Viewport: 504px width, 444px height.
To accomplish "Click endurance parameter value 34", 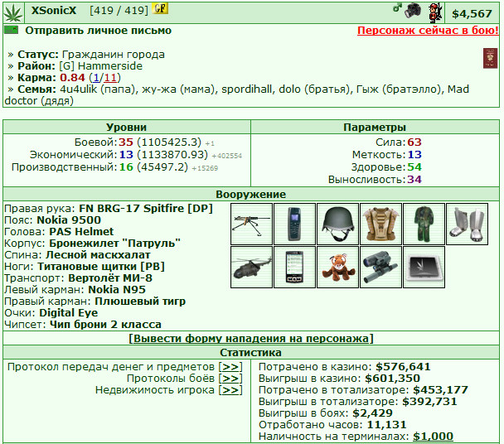I will pyautogui.click(x=414, y=179).
